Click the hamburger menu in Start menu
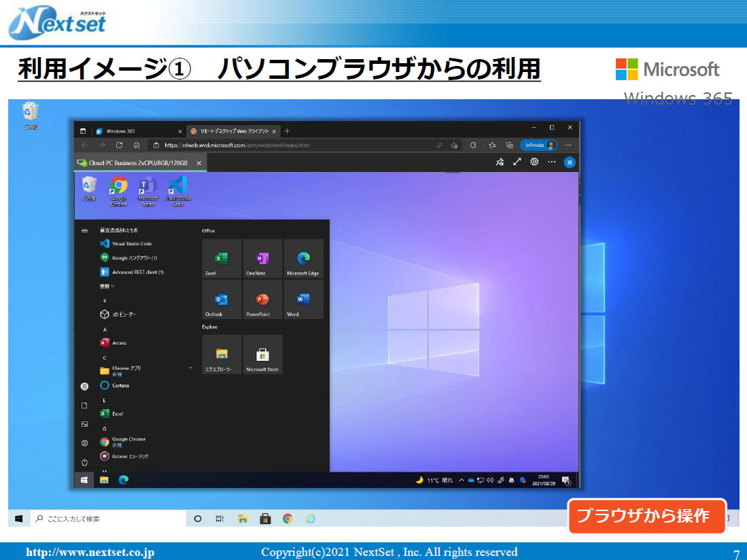747x560 pixels. click(x=84, y=230)
